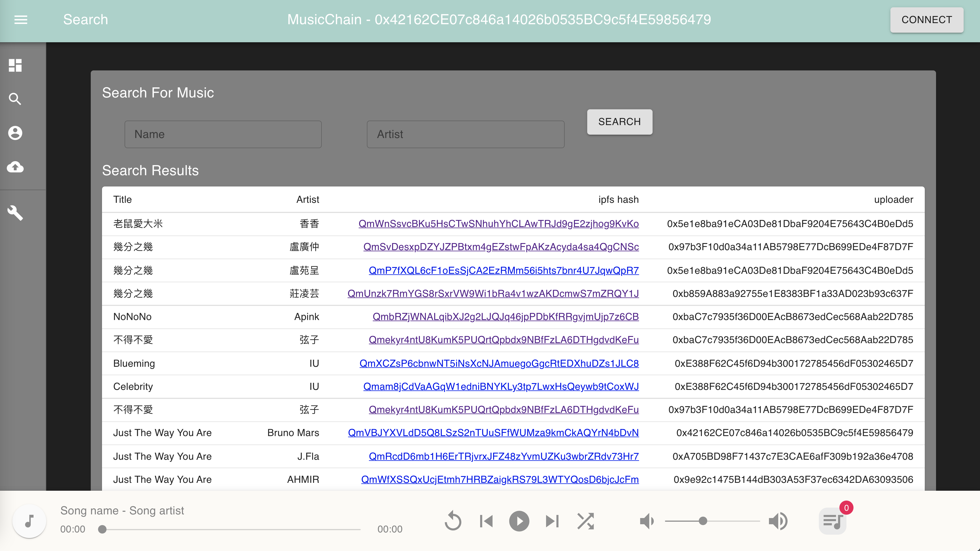Click the volume slider handle
The image size is (980, 551).
coord(703,521)
